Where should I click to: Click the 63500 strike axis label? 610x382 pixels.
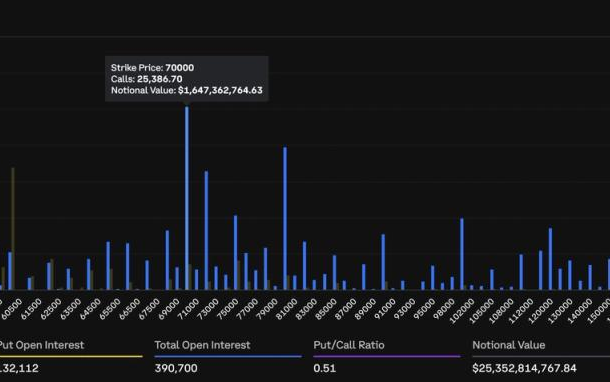(70, 309)
